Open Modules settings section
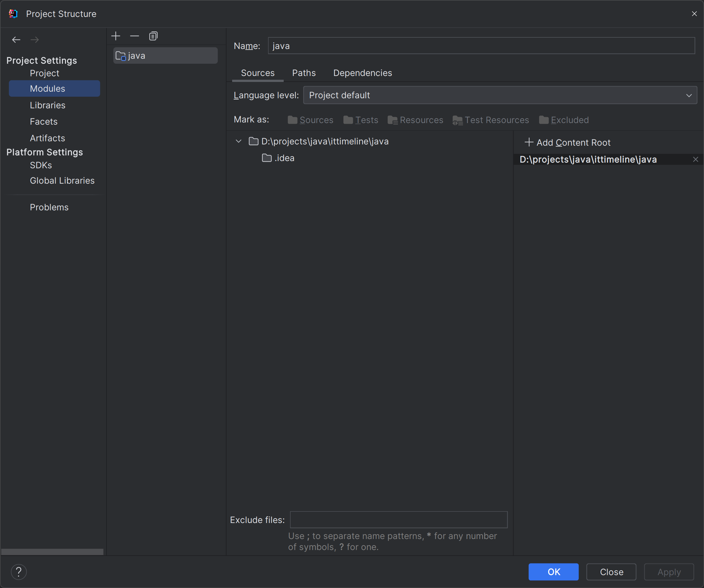The image size is (704, 588). [x=54, y=89]
